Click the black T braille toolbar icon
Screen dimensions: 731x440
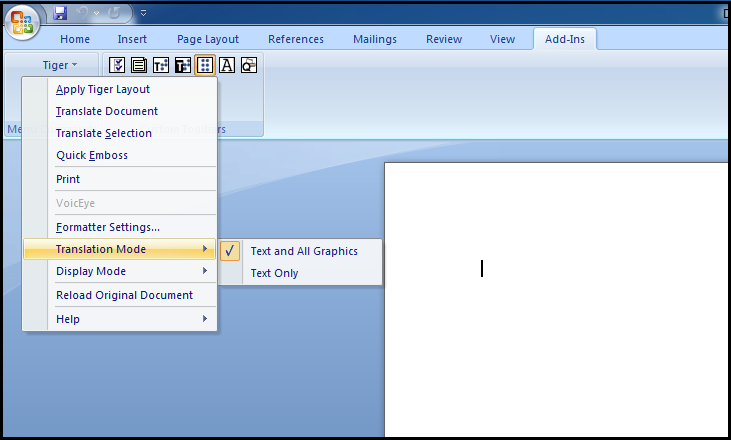(183, 65)
